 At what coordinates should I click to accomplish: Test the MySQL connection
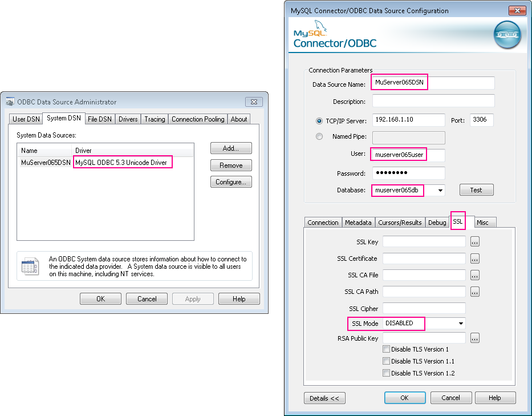coord(477,190)
